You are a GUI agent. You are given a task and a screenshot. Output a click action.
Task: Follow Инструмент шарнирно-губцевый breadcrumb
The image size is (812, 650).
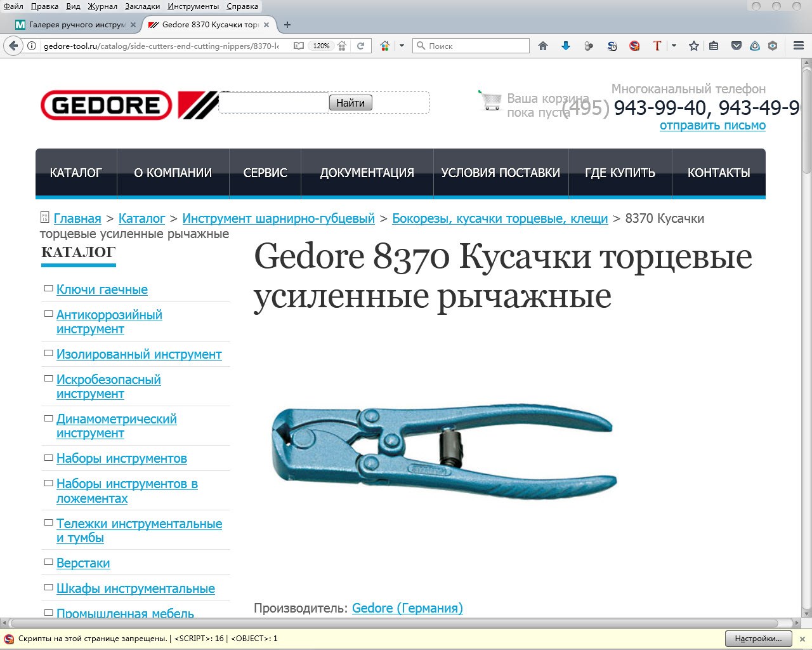click(x=278, y=218)
